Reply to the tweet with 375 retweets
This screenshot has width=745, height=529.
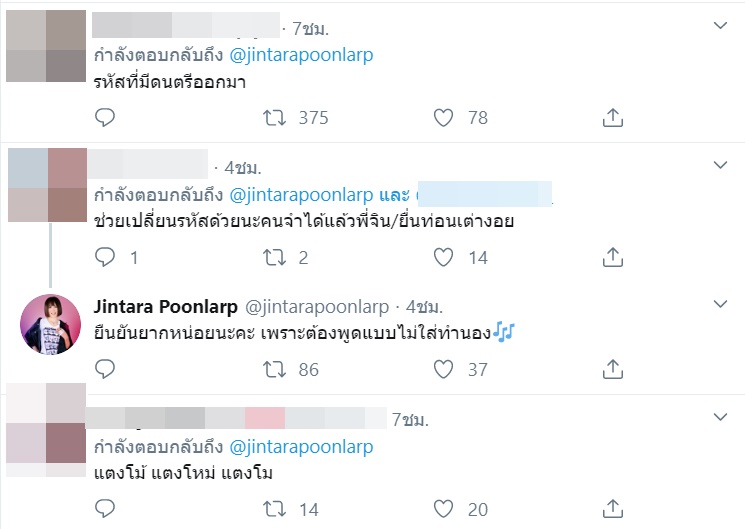106,118
